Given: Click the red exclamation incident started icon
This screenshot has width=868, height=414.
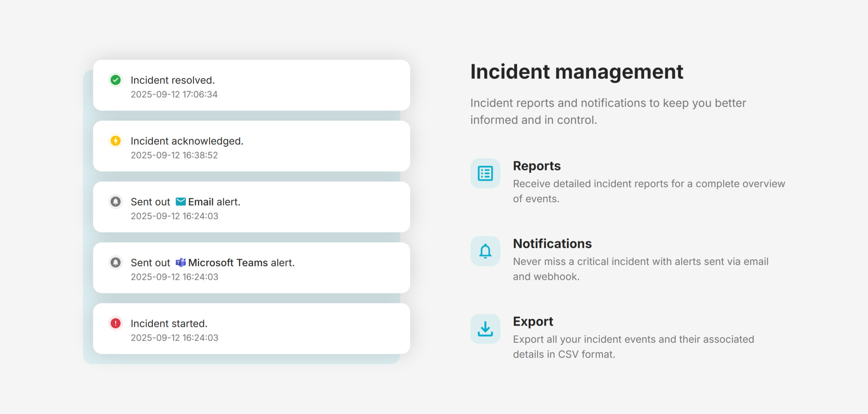Looking at the screenshot, I should pyautogui.click(x=116, y=323).
